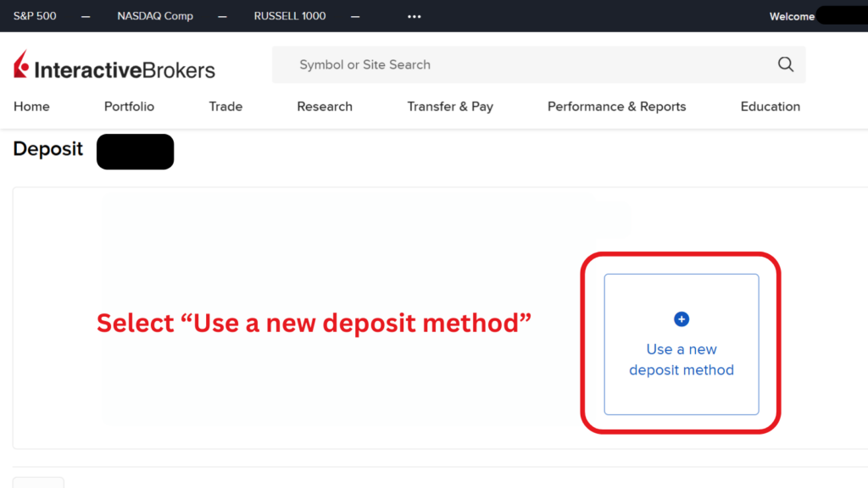Open the Performance & Reports menu
Image resolution: width=868 pixels, height=488 pixels.
click(616, 106)
